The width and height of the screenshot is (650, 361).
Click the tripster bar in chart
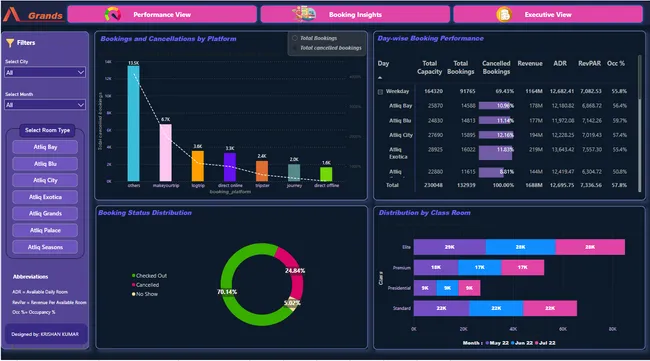coord(262,171)
